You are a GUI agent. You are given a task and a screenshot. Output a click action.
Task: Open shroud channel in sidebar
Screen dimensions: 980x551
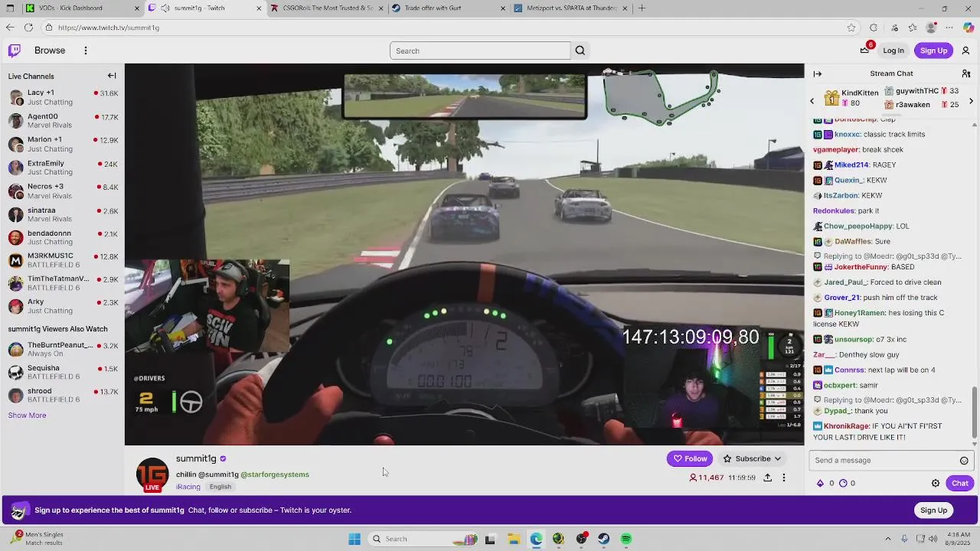[63, 396]
